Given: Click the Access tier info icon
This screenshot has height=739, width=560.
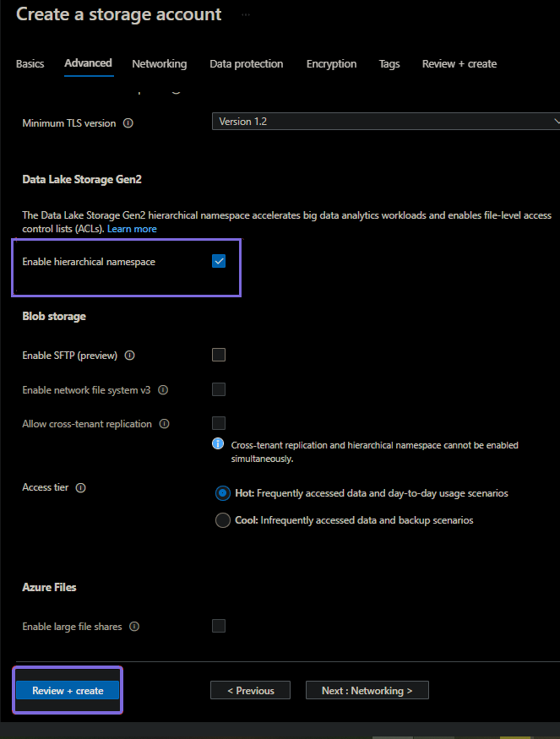Looking at the screenshot, I should coord(81,488).
